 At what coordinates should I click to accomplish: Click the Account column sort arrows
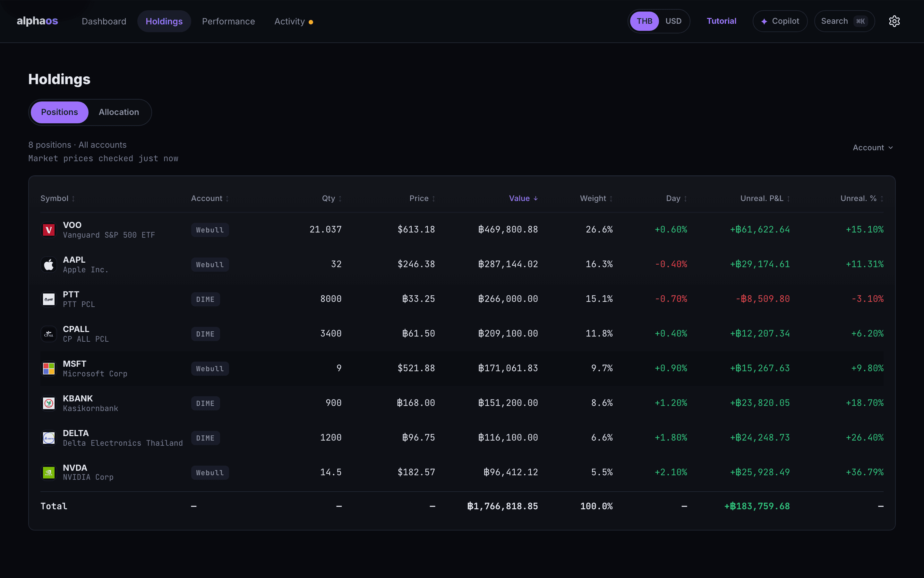[x=227, y=198]
